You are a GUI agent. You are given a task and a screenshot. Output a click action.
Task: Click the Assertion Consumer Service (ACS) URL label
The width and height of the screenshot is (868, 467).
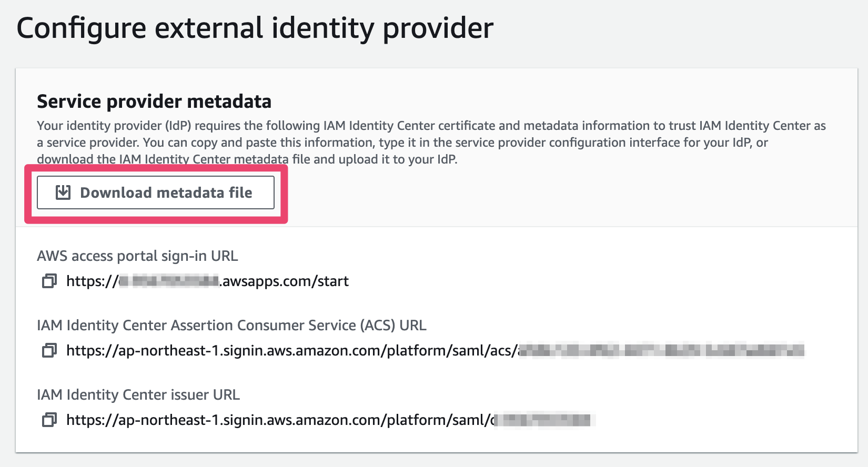231,326
